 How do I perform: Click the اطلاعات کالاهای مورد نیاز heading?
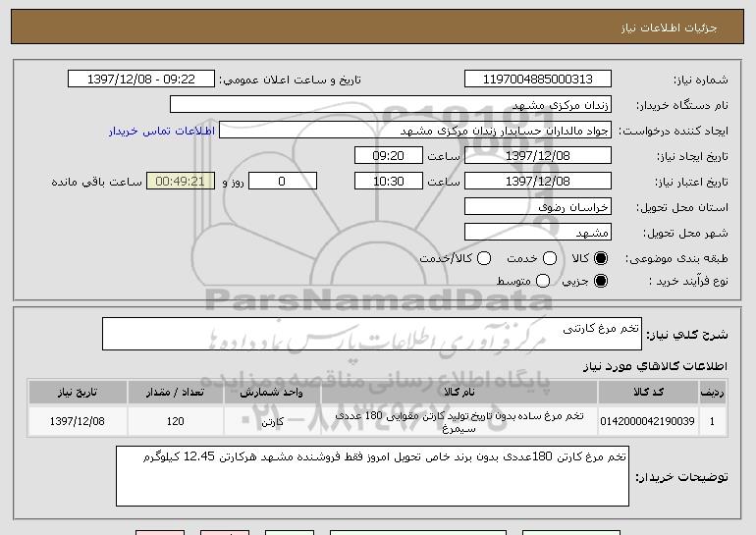pyautogui.click(x=655, y=366)
